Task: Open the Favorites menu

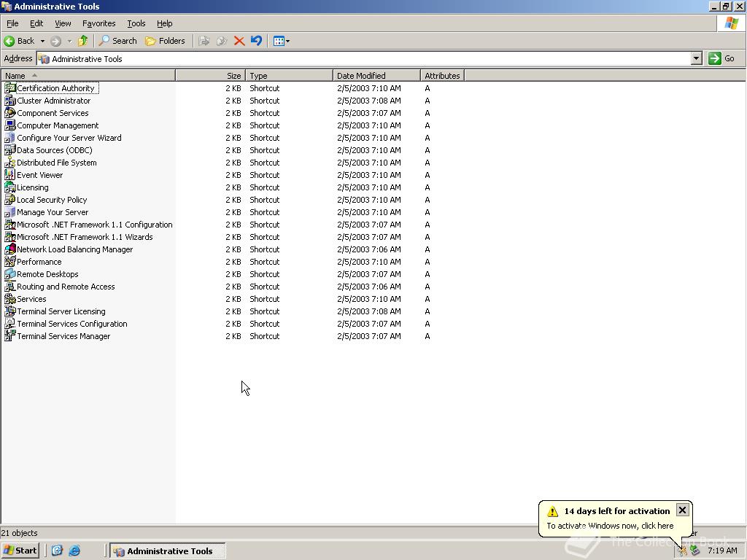Action: (x=98, y=23)
